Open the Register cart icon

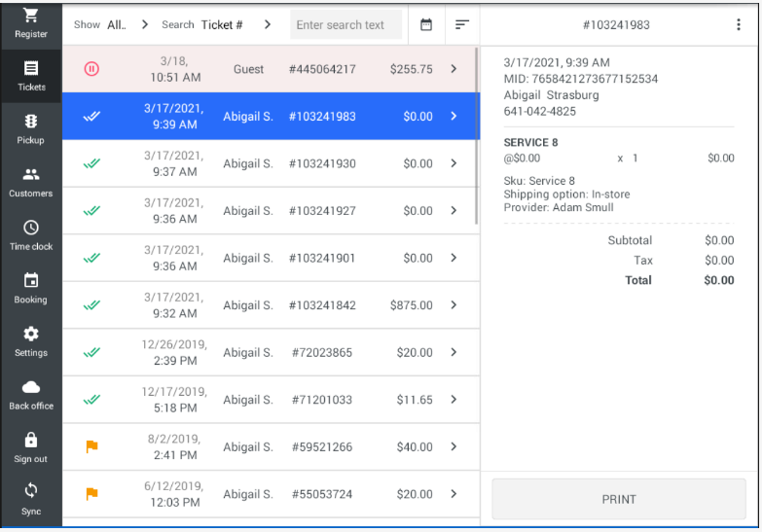pos(31,18)
